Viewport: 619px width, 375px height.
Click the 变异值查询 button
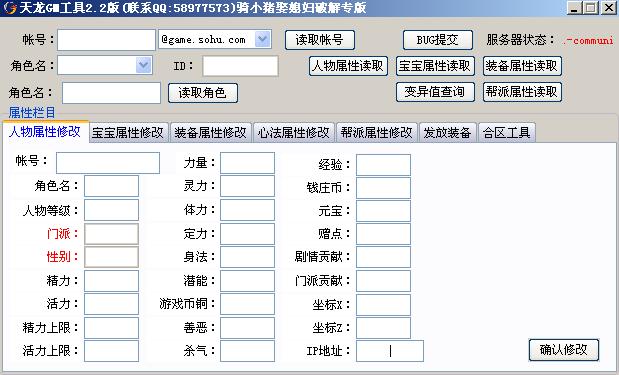click(435, 92)
